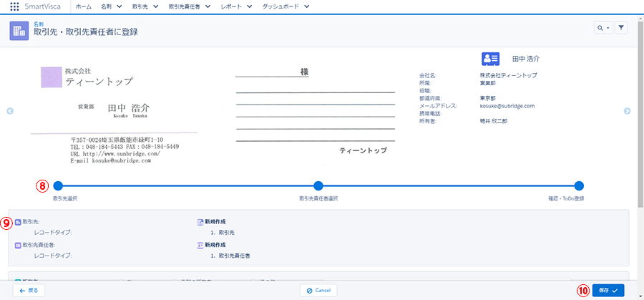Screen dimensions: 644x300
Task: Click the company value 株式会社ティーントップ
Action: 509,76
